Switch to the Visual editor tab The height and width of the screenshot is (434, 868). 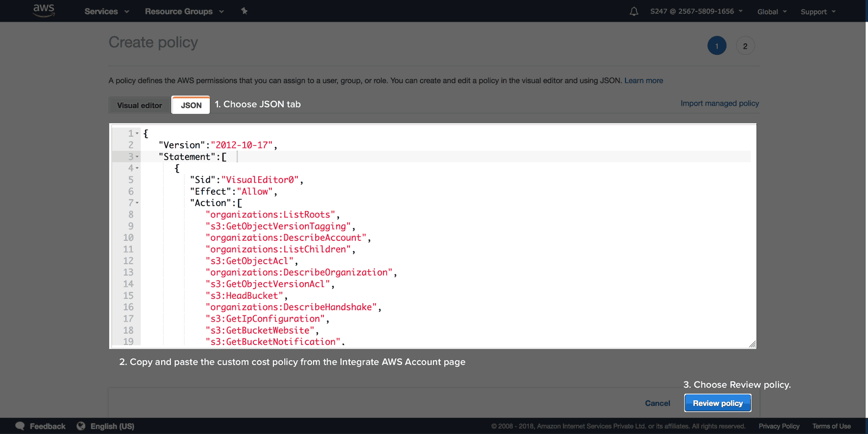(139, 105)
